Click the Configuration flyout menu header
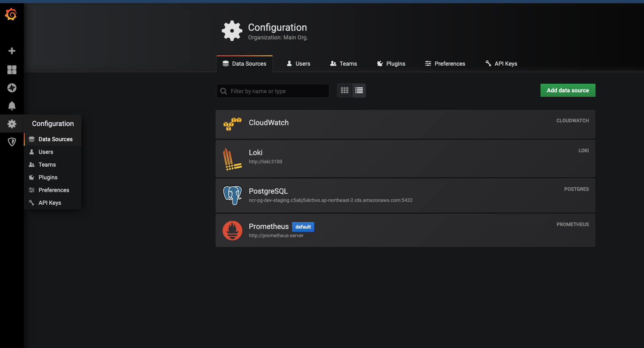 coord(53,124)
